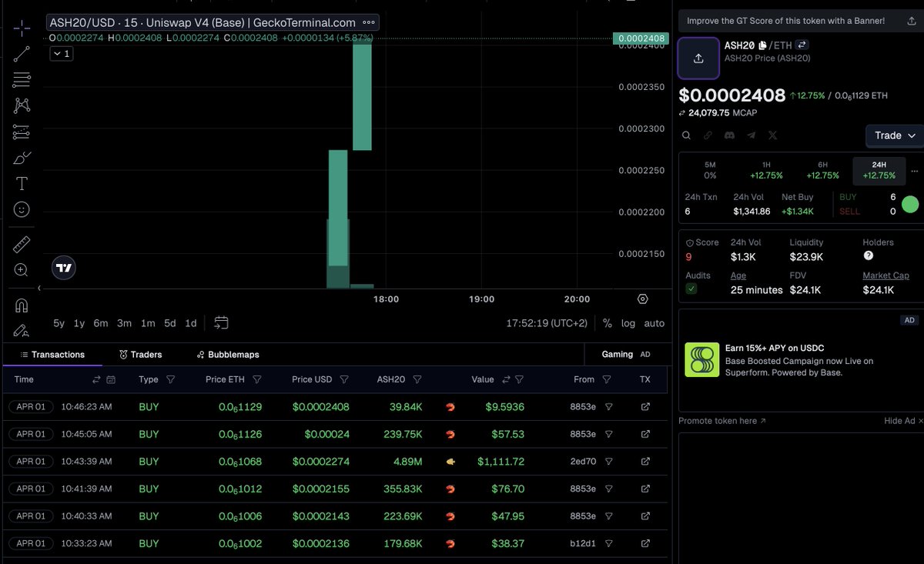Filter transactions by ASH20 amount
This screenshot has height=564, width=924.
(x=417, y=379)
